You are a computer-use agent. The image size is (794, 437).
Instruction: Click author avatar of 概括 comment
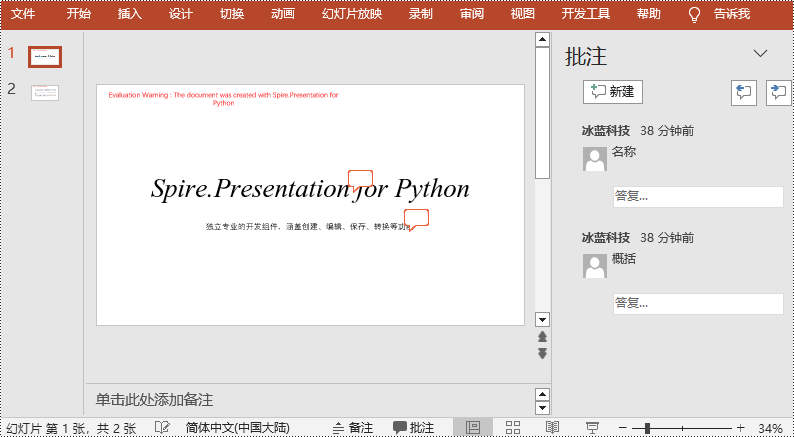(x=595, y=266)
